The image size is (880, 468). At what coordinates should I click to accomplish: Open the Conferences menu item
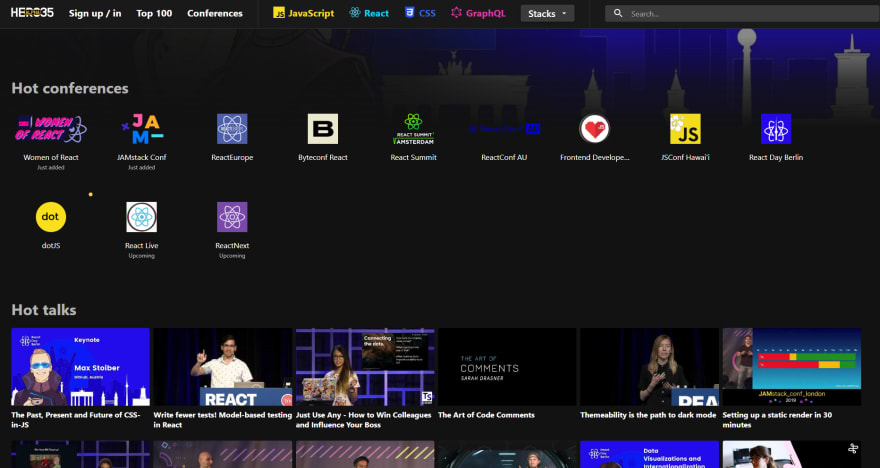[x=215, y=13]
